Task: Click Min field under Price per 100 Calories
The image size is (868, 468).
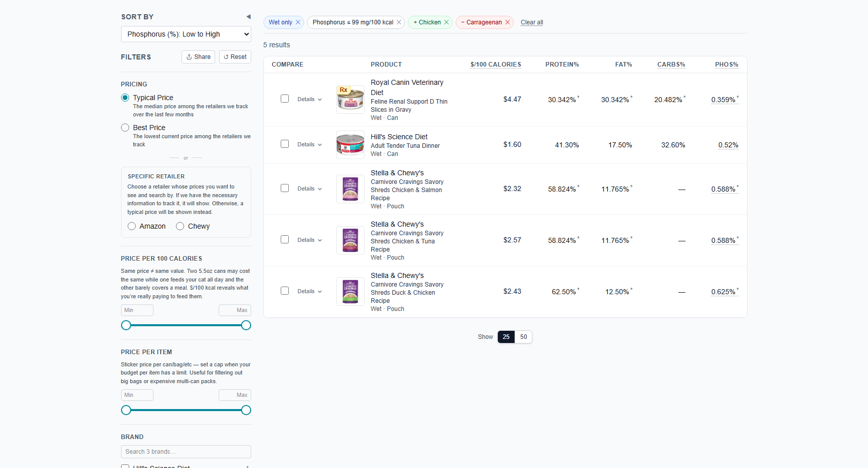Action: [x=137, y=310]
